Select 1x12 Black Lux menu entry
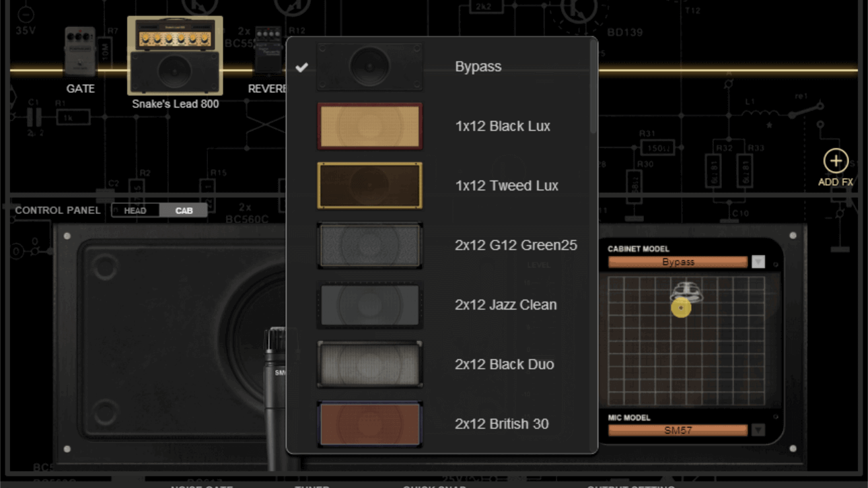Viewport: 868px width, 488px height. click(503, 126)
